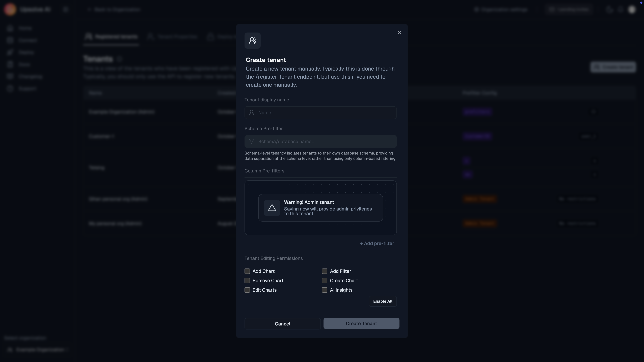Click inside the Tenant display name input field
The width and height of the screenshot is (644, 362).
pos(321,113)
